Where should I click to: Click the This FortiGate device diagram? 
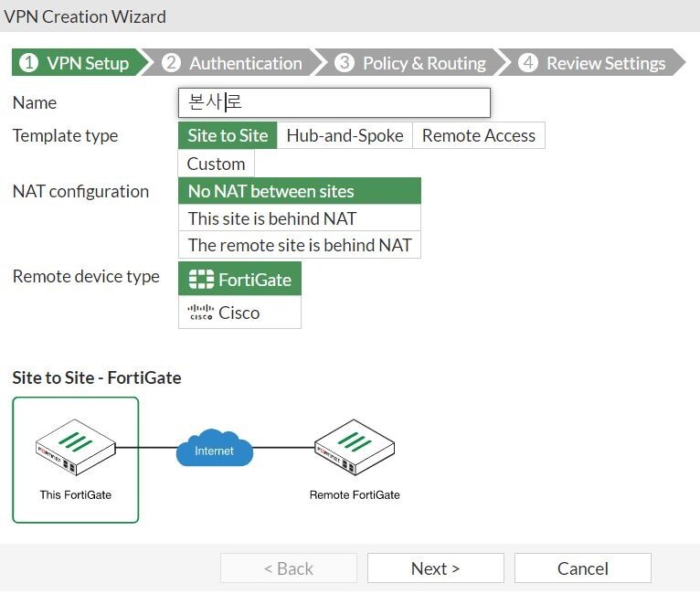[76, 460]
